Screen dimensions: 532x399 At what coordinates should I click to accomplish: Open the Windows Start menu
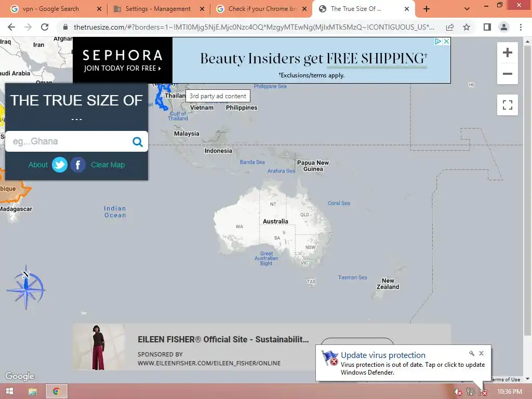(x=9, y=392)
